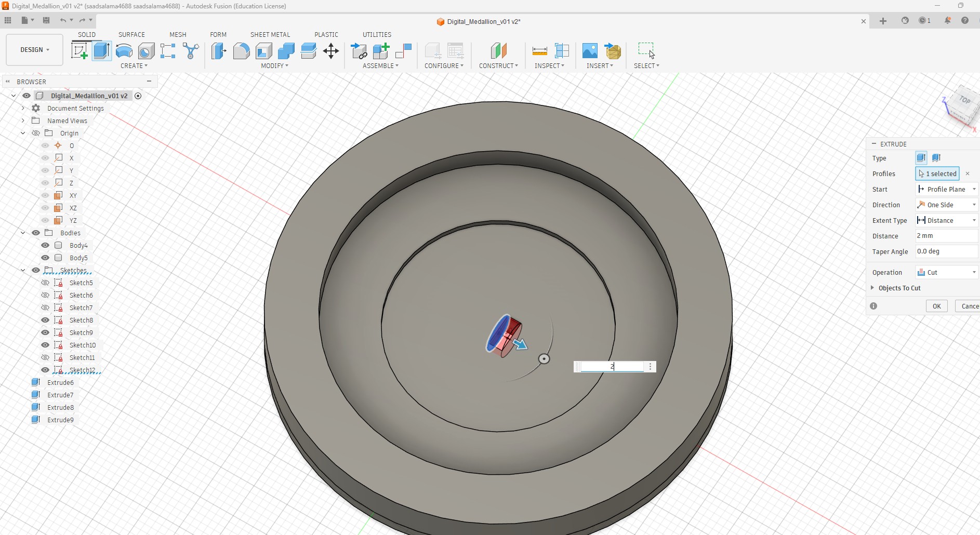
Task: Expand the Objects To Cut section
Action: click(872, 288)
